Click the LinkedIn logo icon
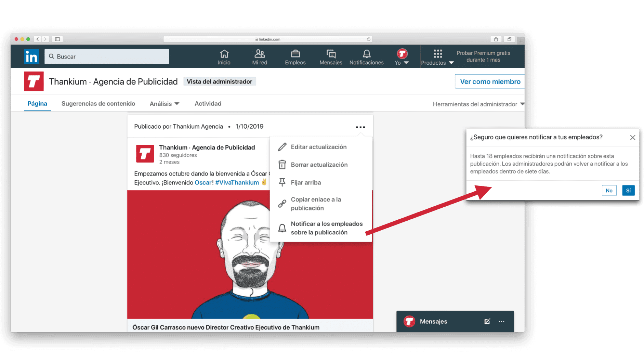The image size is (644, 362). point(31,56)
